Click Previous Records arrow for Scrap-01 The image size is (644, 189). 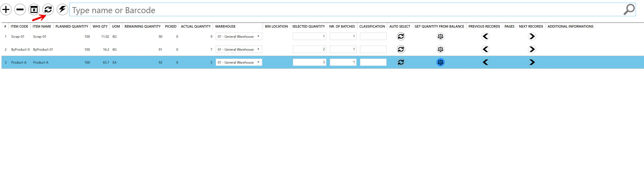(x=485, y=36)
